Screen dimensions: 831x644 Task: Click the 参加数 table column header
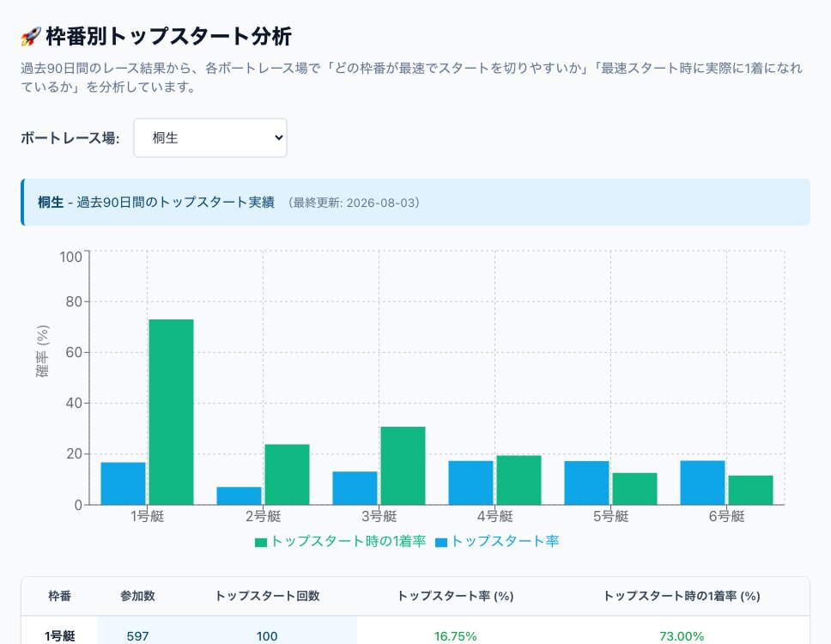138,596
